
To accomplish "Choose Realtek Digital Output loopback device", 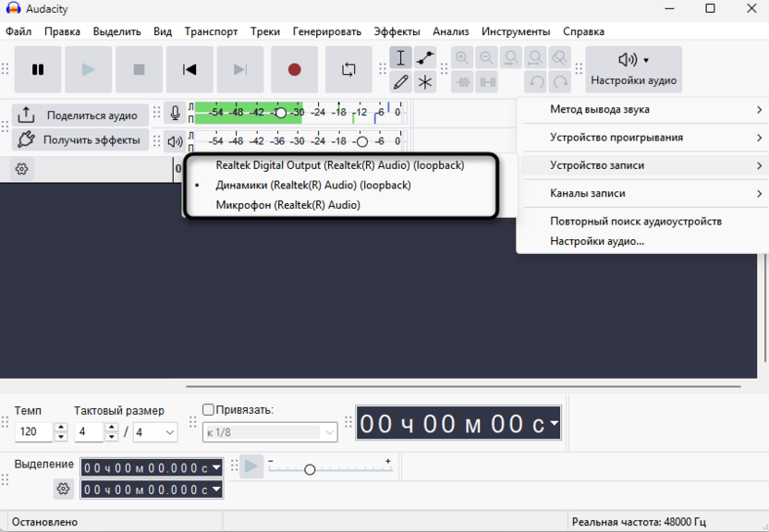I will [x=340, y=164].
